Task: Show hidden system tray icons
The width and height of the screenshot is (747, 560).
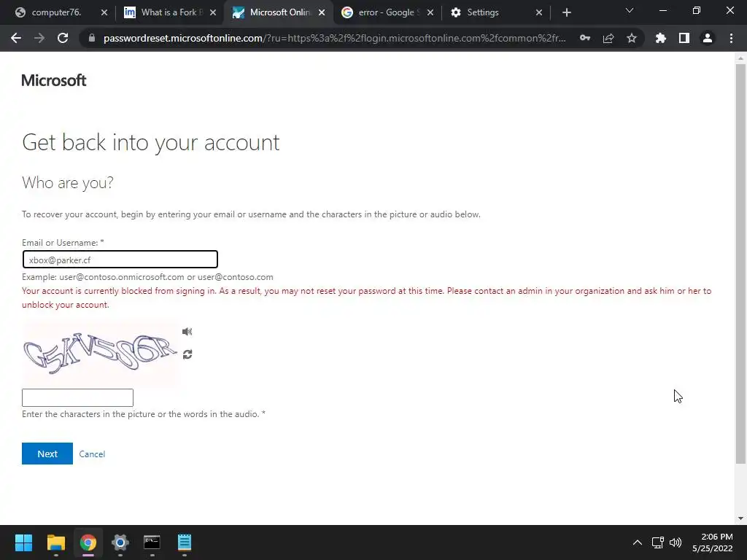Action: pos(638,542)
